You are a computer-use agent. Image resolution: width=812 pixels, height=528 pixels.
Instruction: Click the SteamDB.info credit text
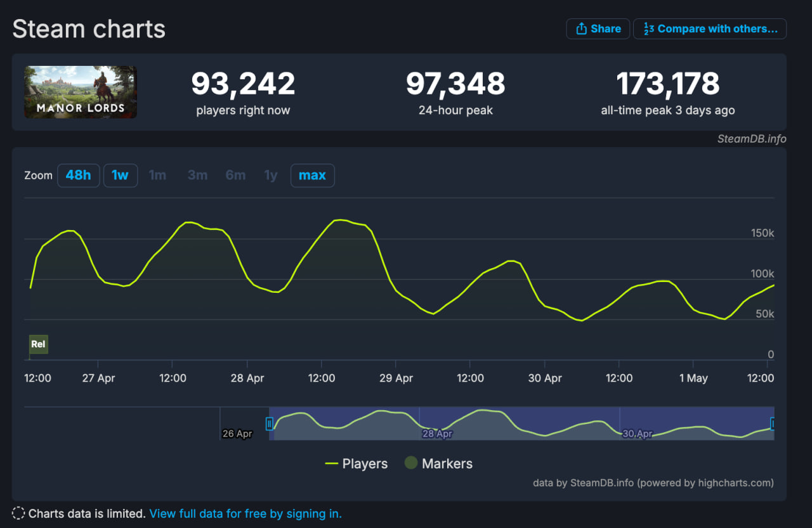(752, 139)
